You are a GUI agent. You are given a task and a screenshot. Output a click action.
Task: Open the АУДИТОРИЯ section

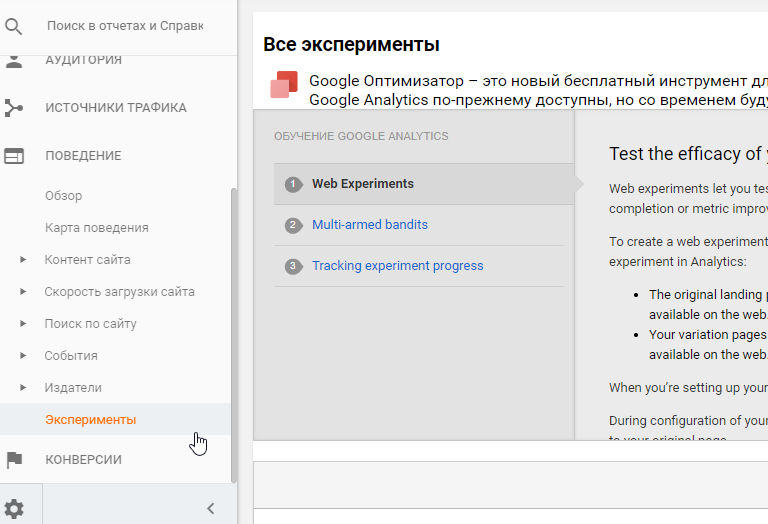click(x=83, y=61)
